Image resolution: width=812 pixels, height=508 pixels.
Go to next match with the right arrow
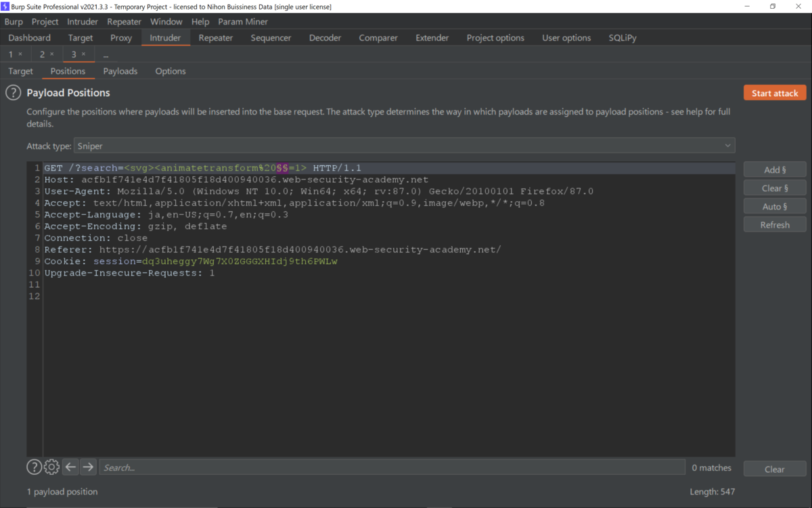[88, 467]
